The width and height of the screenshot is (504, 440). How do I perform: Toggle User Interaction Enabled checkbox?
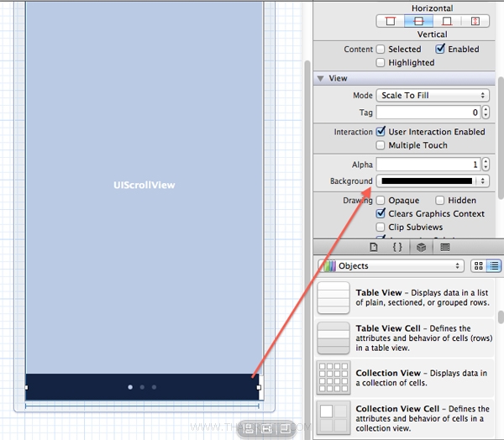[x=381, y=132]
